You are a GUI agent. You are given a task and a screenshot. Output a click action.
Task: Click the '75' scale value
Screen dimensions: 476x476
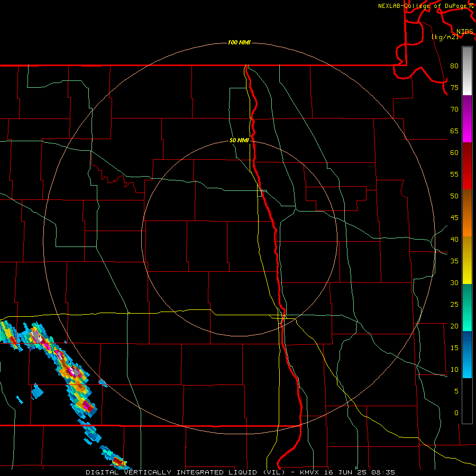[454, 87]
